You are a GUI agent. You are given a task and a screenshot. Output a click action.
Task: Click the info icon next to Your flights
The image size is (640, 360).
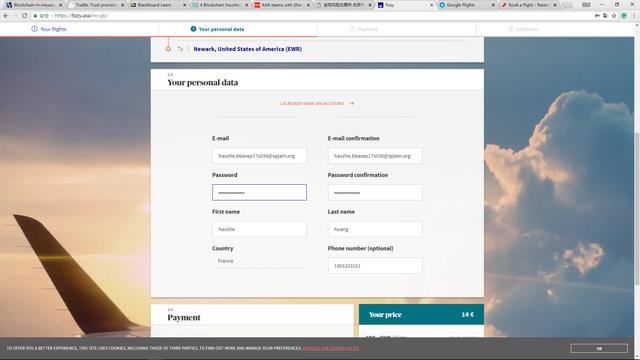pos(34,29)
